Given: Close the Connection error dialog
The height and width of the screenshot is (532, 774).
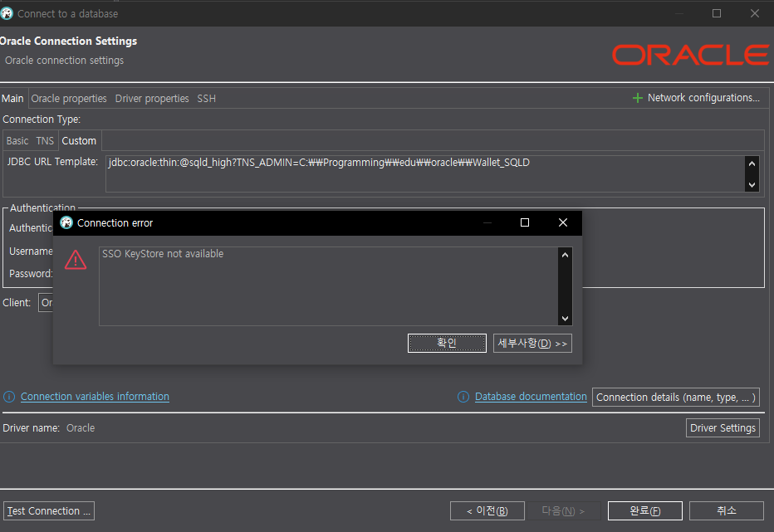Looking at the screenshot, I should [x=563, y=222].
